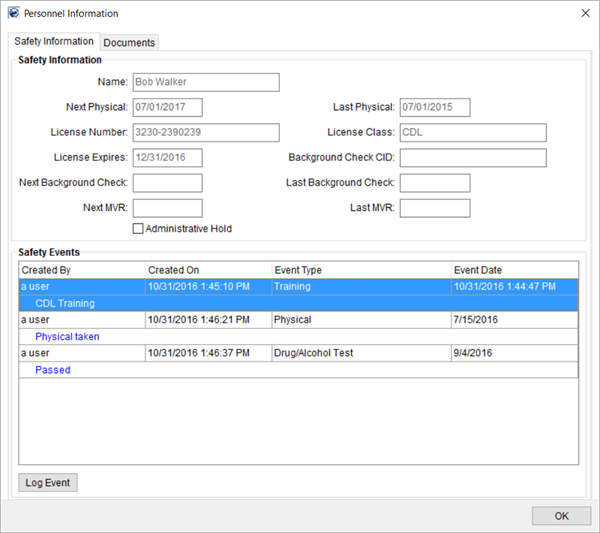Click the Last Physical date field

click(x=434, y=107)
